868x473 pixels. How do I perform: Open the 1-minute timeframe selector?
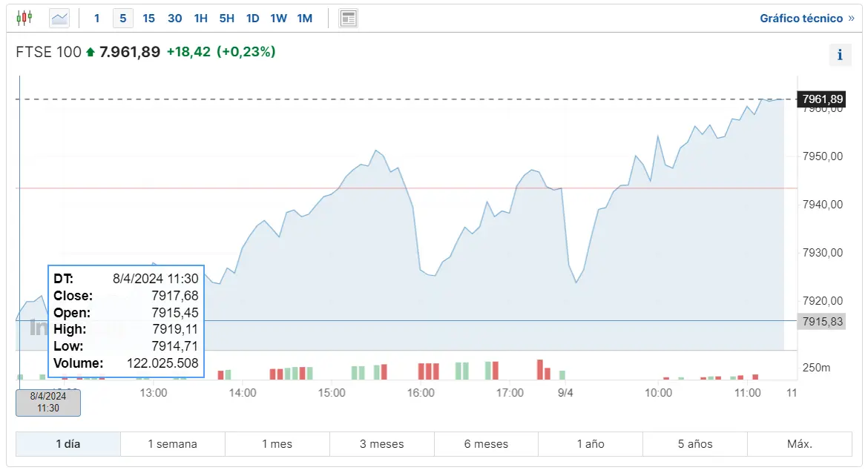(x=96, y=18)
